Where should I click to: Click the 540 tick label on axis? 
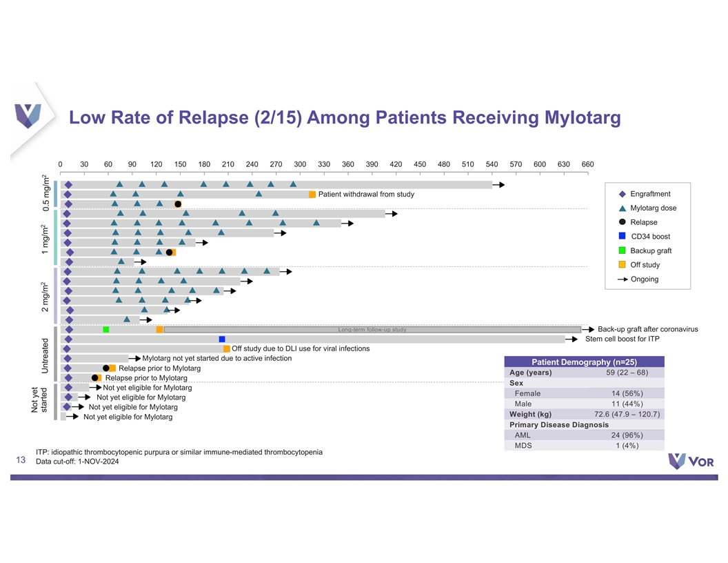(x=492, y=164)
